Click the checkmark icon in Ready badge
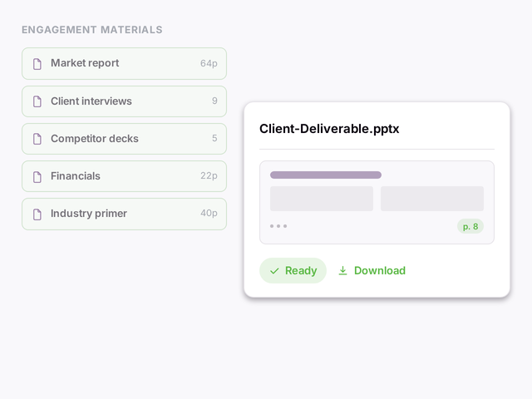Screen dimensions: 532x399 coord(274,271)
